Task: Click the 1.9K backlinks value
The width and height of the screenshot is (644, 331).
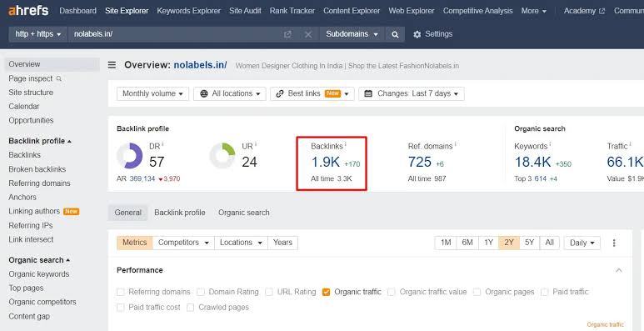Action: (x=326, y=163)
